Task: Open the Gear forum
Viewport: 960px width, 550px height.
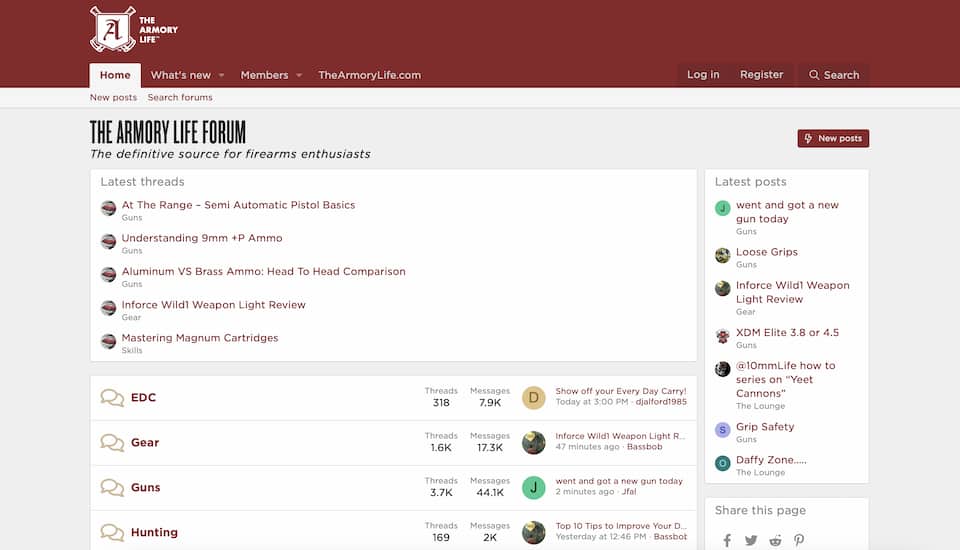Action: point(144,442)
